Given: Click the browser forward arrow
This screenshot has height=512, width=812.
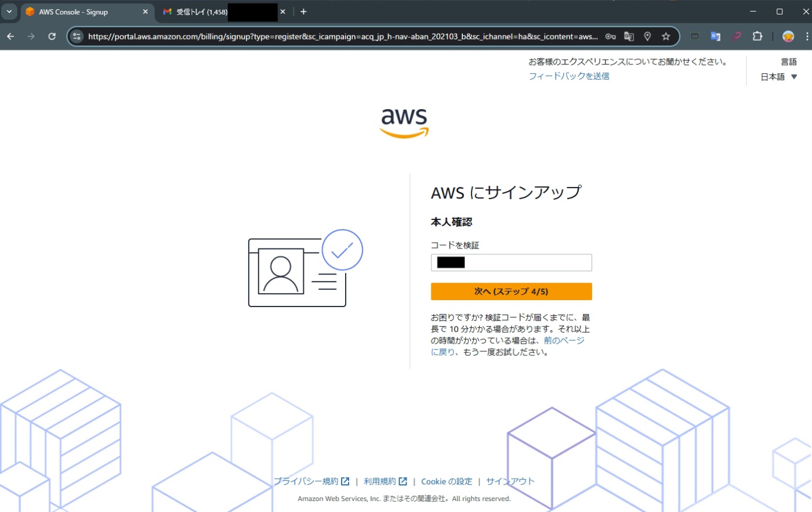Looking at the screenshot, I should [x=31, y=36].
